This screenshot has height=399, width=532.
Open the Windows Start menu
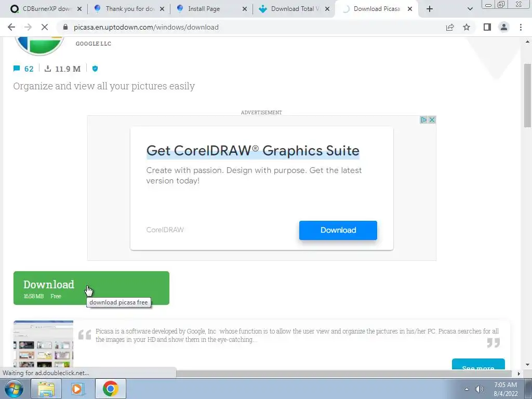click(14, 389)
